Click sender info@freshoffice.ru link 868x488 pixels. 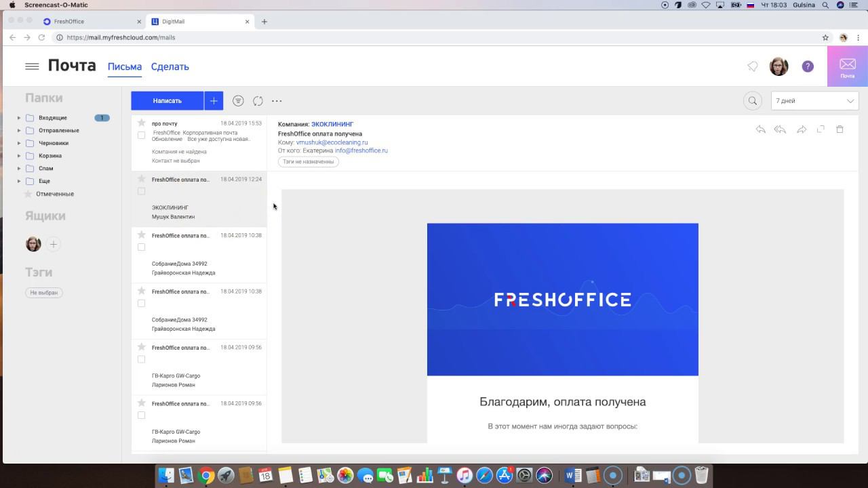pyautogui.click(x=361, y=150)
